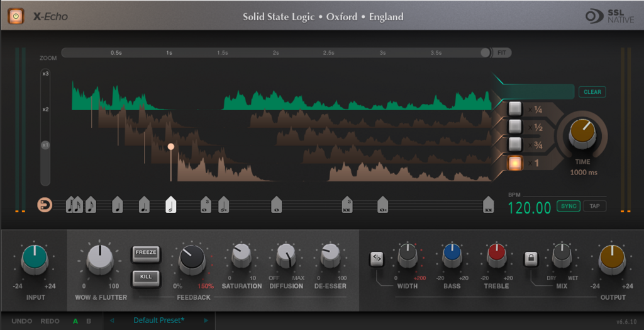Click the TIME delay knob
Screen dimensions: 644x330
coord(582,135)
